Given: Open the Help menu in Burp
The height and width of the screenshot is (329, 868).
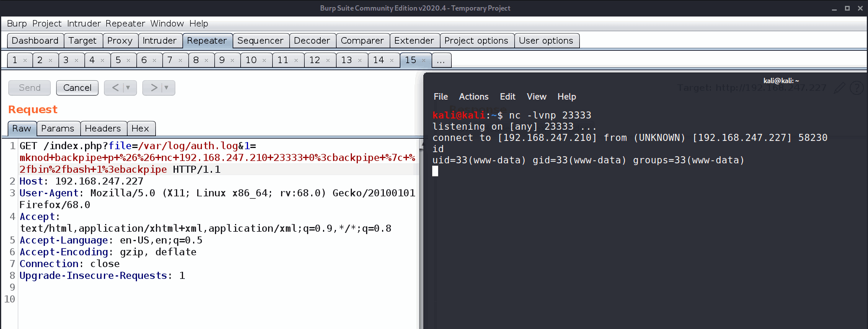Looking at the screenshot, I should pyautogui.click(x=199, y=24).
